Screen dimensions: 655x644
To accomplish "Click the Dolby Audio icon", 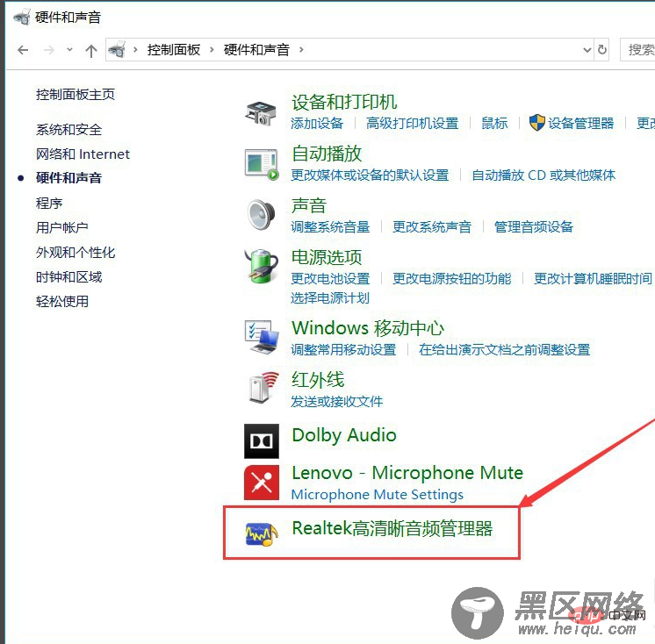I will point(262,441).
